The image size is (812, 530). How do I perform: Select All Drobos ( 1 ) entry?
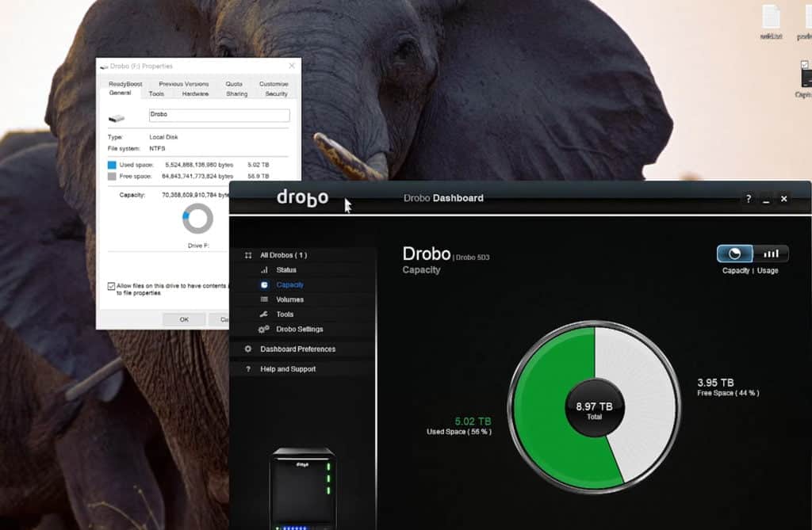click(x=283, y=255)
